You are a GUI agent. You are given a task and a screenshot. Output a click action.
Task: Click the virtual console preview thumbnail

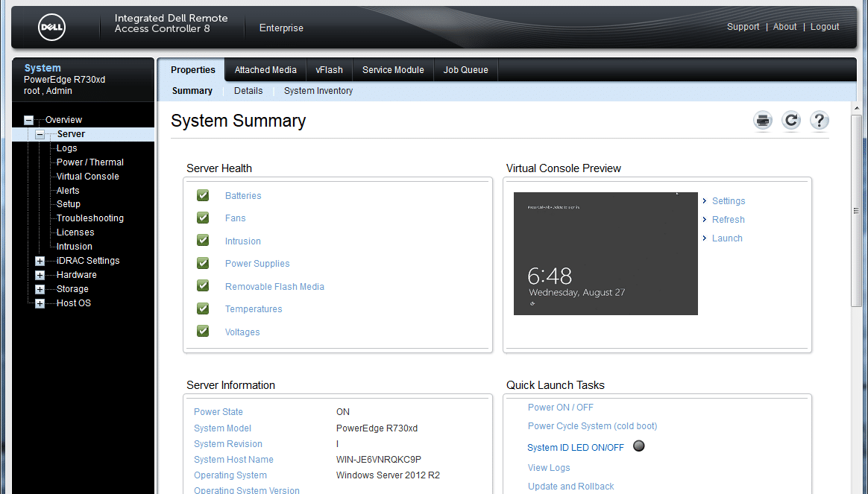tap(606, 254)
